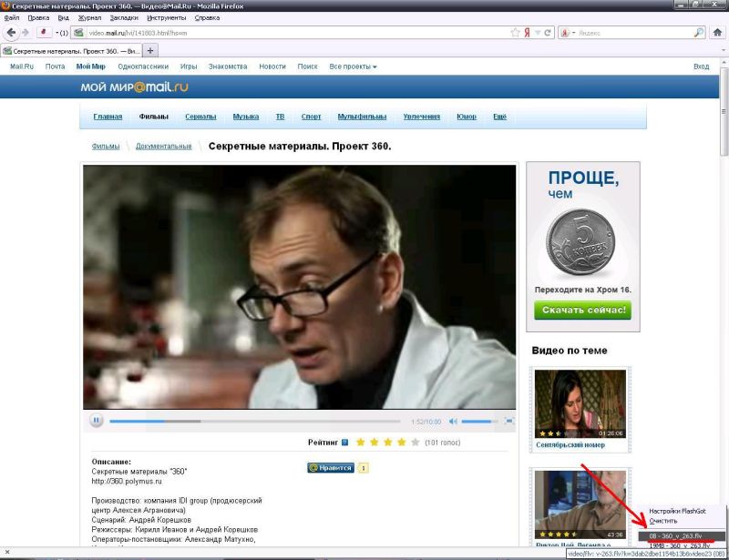
Task: Click the browser Forward arrow
Action: 26,33
